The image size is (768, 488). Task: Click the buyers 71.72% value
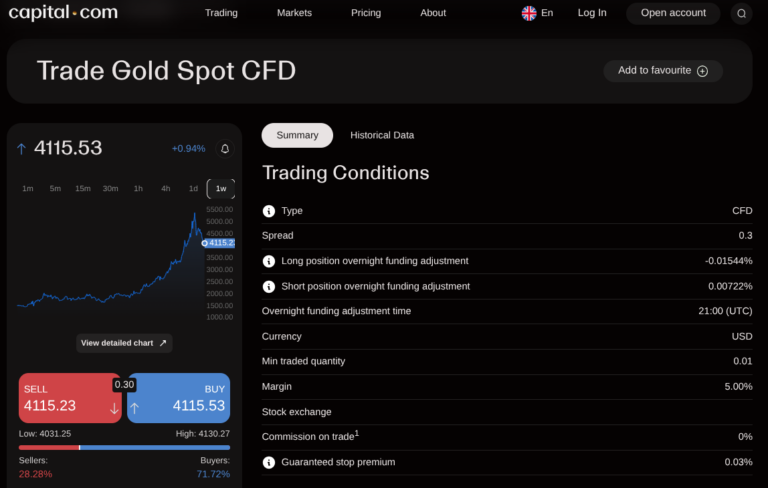213,474
